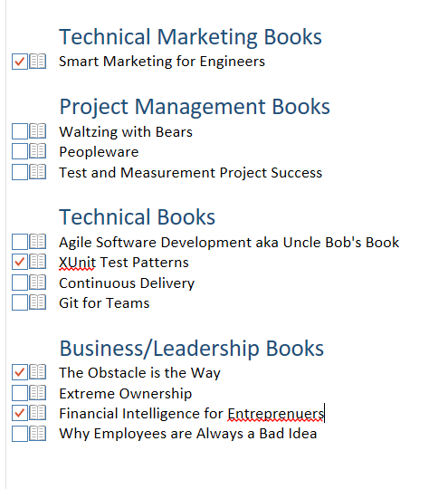
Task: Click the book icon beside Peopleware
Action: click(x=38, y=151)
